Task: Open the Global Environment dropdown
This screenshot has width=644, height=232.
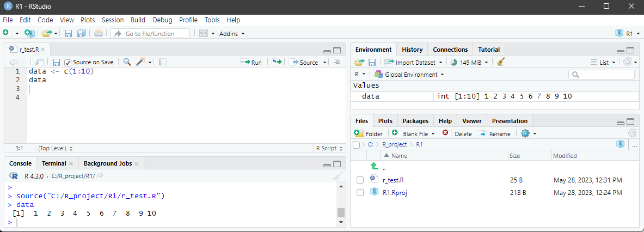Action: pos(409,75)
